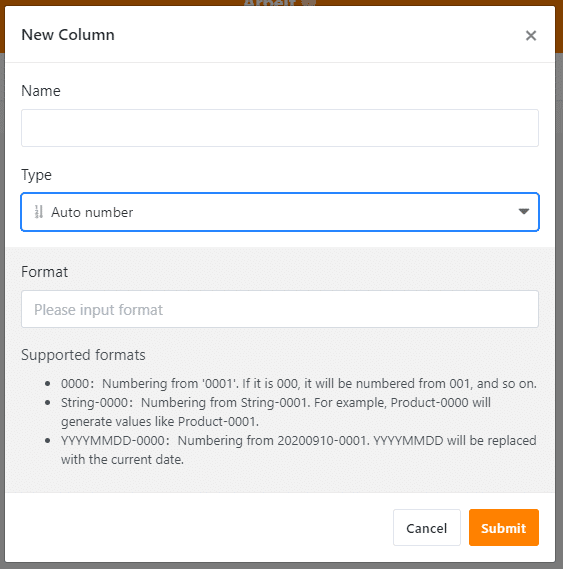The width and height of the screenshot is (563, 569).
Task: Select the YYYYMMDD-0000 format description
Action: (299, 450)
